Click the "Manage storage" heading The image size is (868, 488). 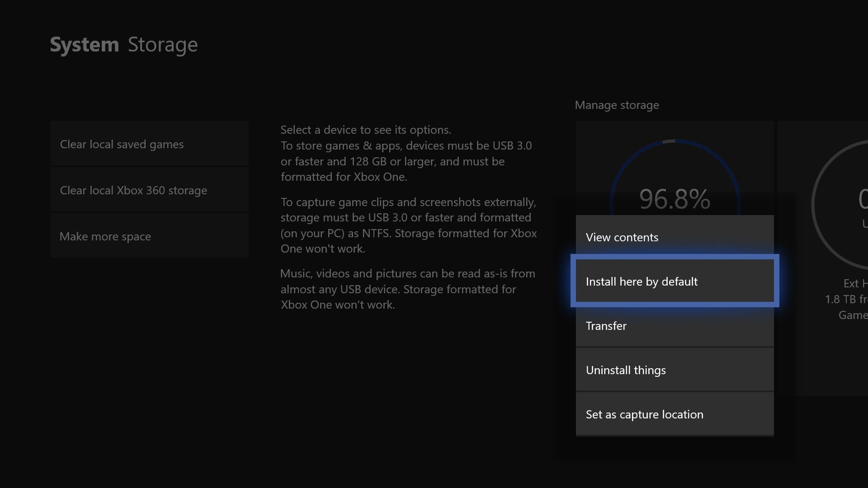click(617, 105)
